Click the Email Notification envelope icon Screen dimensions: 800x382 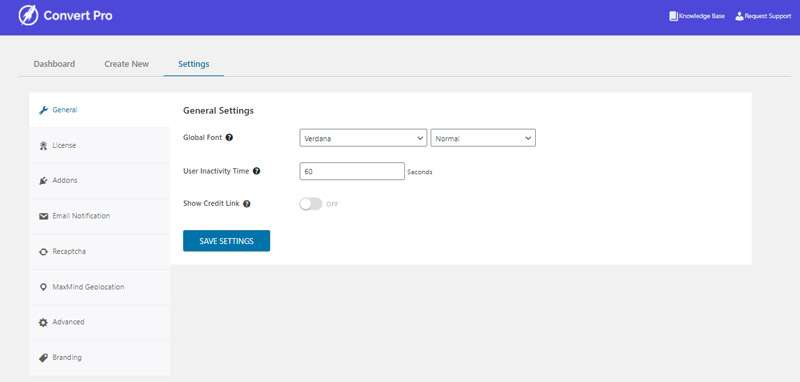[44, 216]
